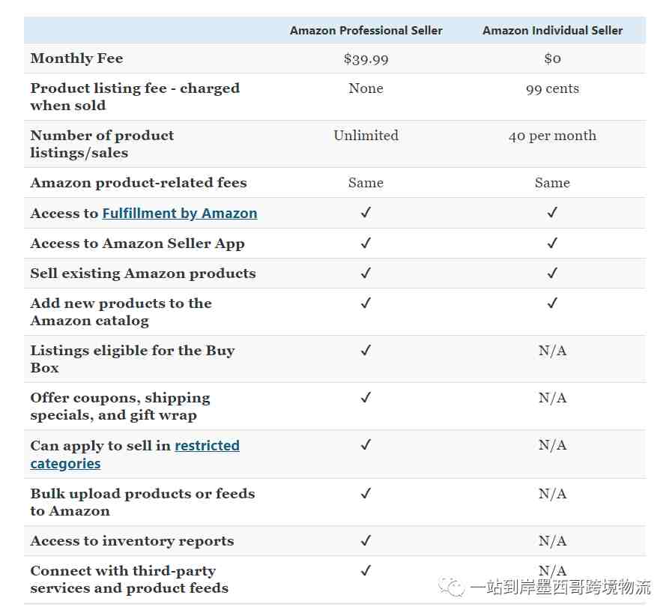Click the WeChat logo in watermark

[x=451, y=587]
